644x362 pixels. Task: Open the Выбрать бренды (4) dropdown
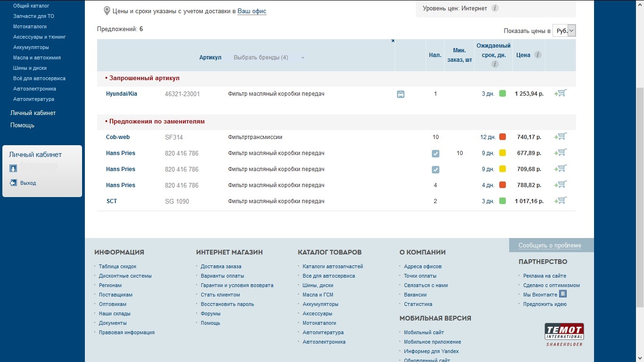tap(269, 58)
